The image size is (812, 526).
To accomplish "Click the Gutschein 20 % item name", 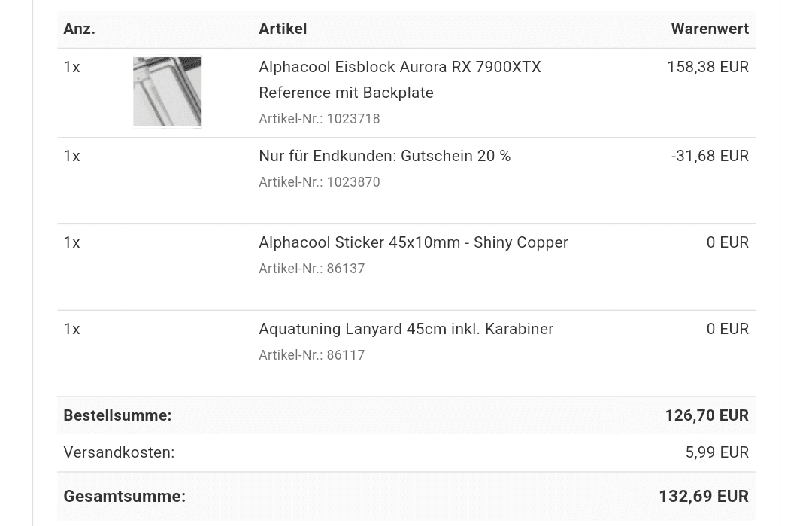I will click(x=385, y=156).
